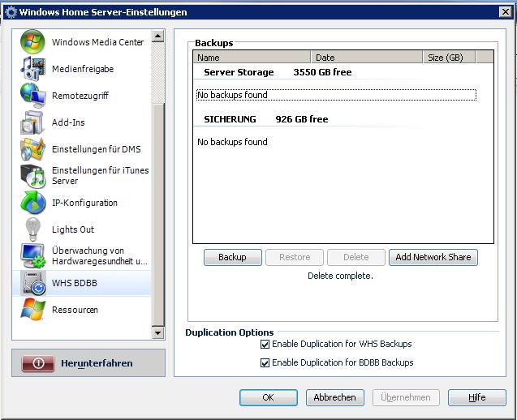
Task: Open the Lights Out lightbulb icon
Action: click(x=33, y=229)
